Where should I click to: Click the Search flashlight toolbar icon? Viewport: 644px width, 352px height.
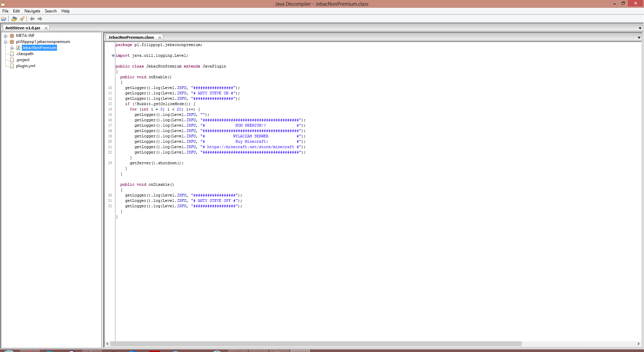click(x=22, y=19)
